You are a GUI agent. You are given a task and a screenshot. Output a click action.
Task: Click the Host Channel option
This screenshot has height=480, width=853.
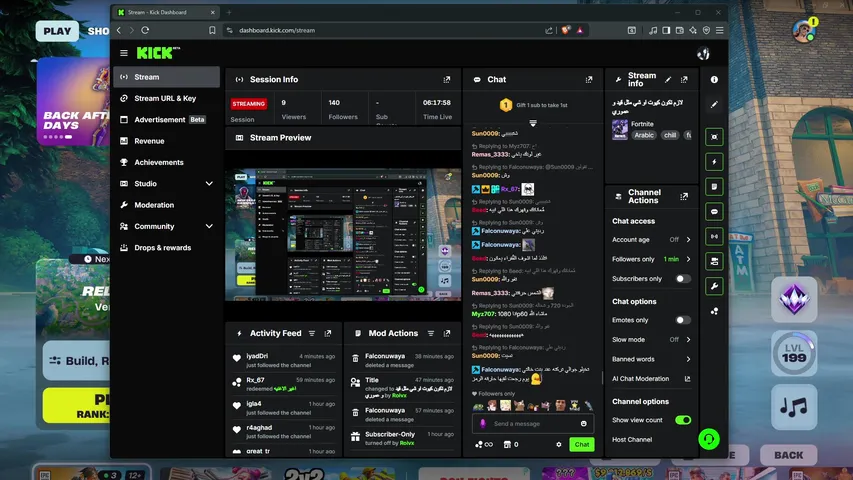(x=632, y=440)
